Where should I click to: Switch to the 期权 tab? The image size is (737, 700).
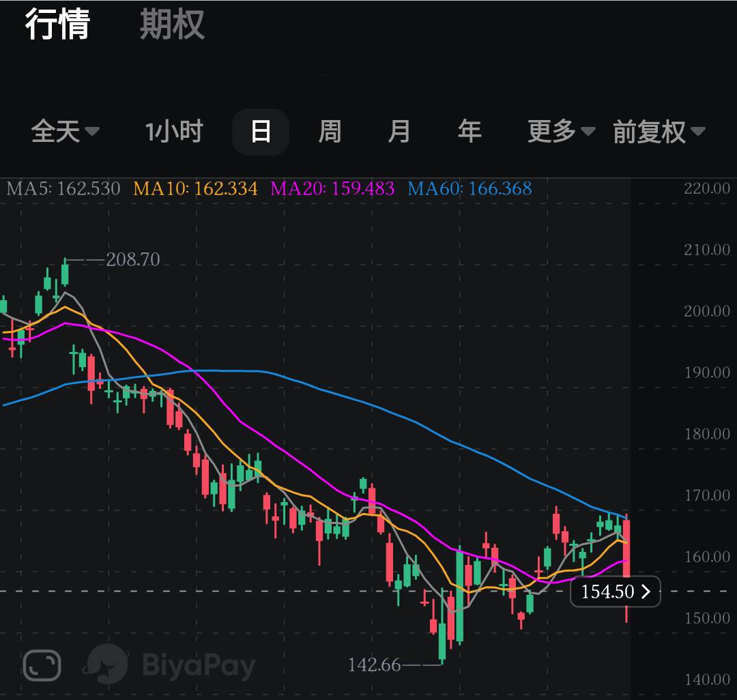point(172,24)
